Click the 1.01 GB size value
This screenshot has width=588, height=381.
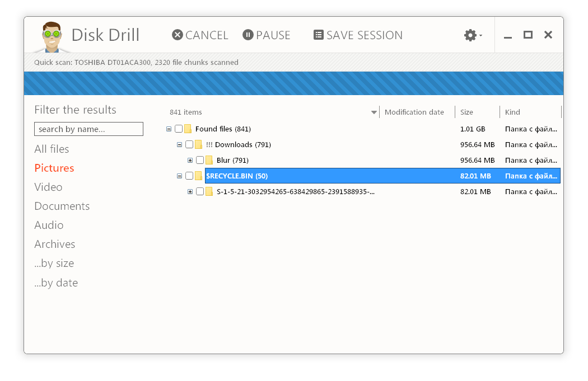point(473,129)
